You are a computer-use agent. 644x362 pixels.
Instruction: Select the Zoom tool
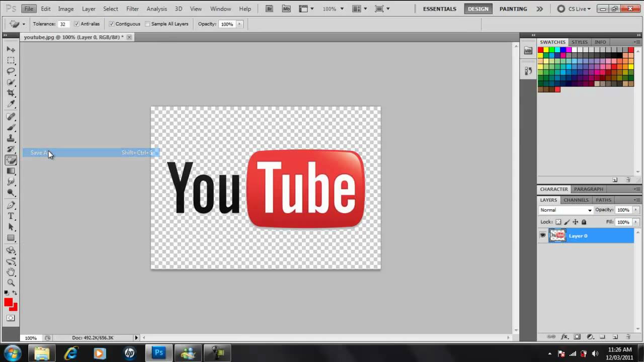[11, 282]
